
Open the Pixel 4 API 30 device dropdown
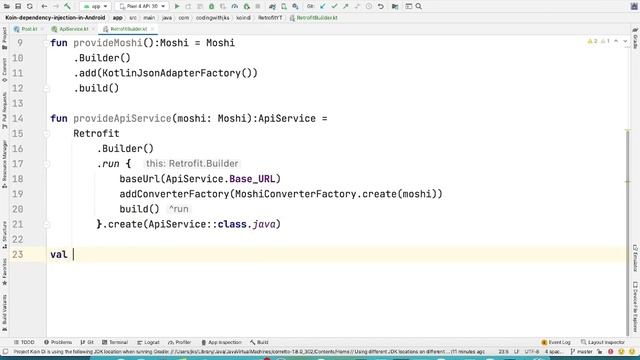142,7
